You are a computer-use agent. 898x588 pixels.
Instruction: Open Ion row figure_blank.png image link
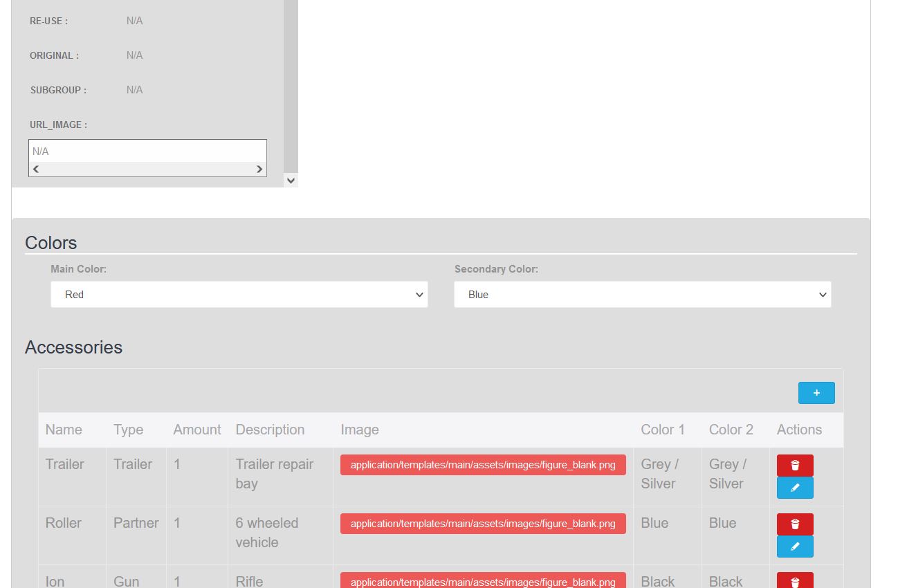(x=483, y=581)
